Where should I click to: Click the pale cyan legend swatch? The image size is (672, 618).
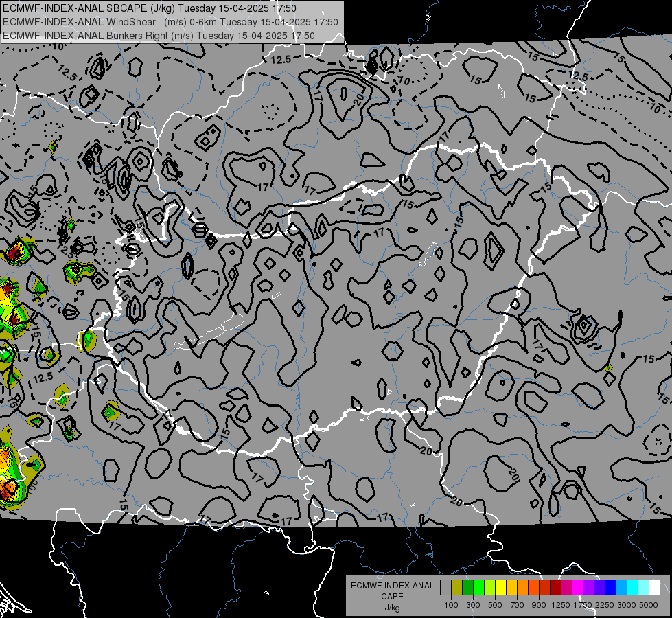click(x=644, y=588)
